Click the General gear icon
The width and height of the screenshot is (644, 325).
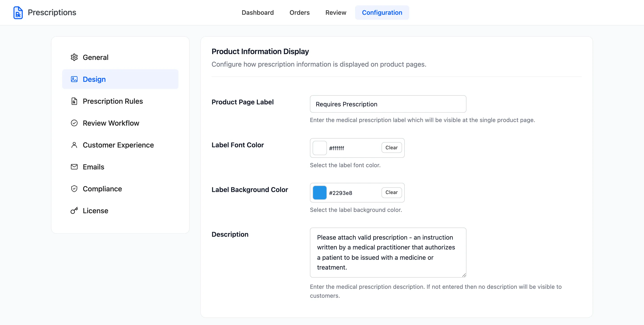click(x=74, y=57)
